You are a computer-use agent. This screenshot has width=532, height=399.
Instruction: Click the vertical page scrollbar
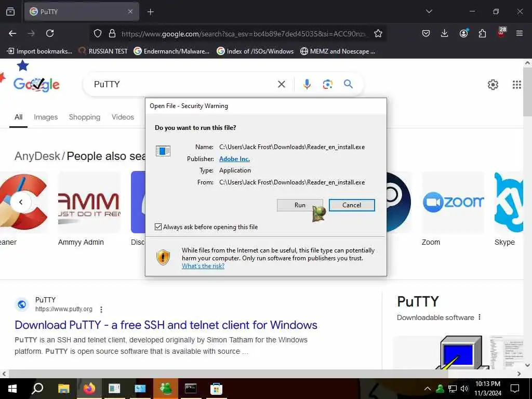click(x=527, y=91)
